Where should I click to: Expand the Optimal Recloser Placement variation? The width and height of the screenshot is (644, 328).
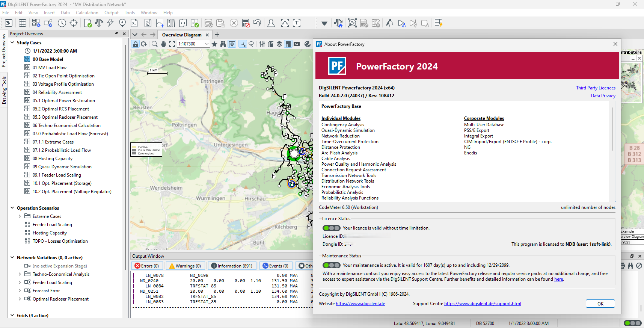coord(20,299)
